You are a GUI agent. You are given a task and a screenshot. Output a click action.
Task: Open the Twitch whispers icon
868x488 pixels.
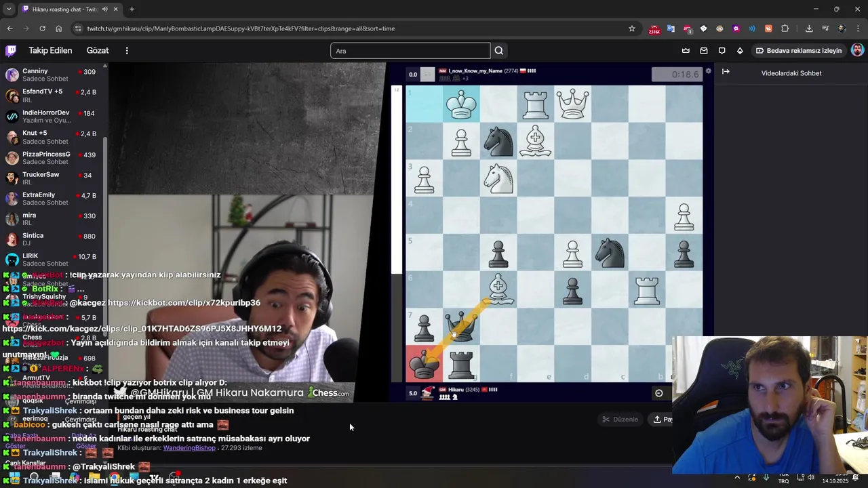(x=722, y=51)
